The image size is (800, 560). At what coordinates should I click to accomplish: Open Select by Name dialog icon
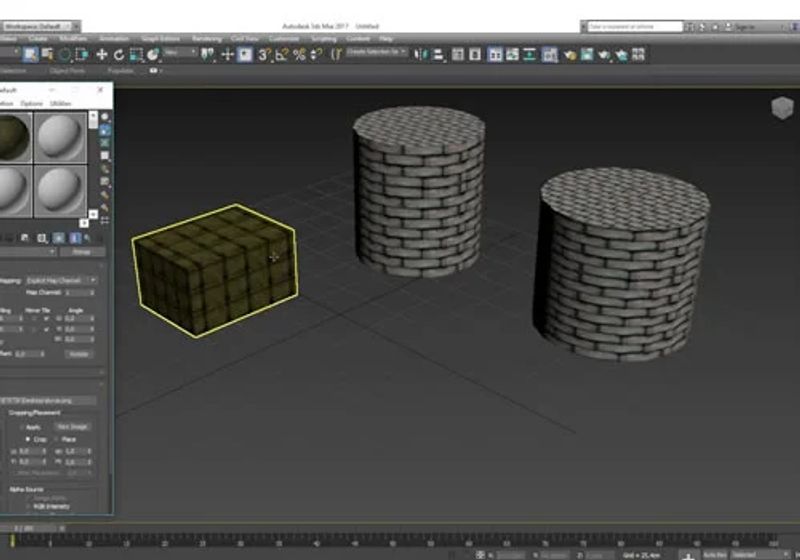point(47,54)
